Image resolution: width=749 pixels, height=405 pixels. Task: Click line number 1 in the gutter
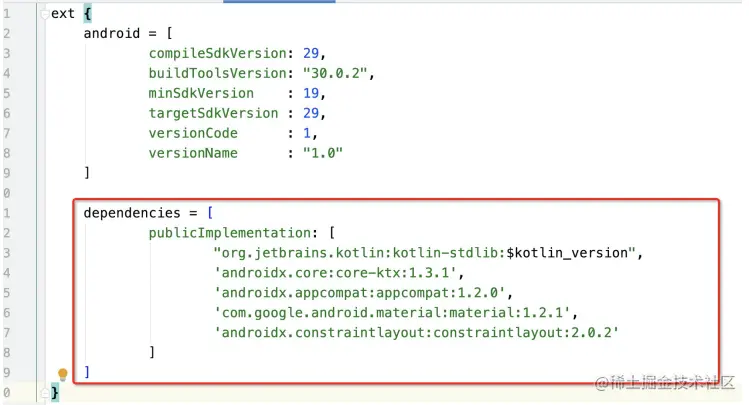(x=7, y=14)
